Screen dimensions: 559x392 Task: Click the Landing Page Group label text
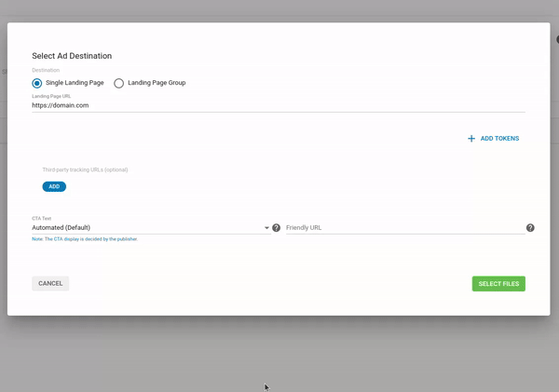(x=157, y=83)
